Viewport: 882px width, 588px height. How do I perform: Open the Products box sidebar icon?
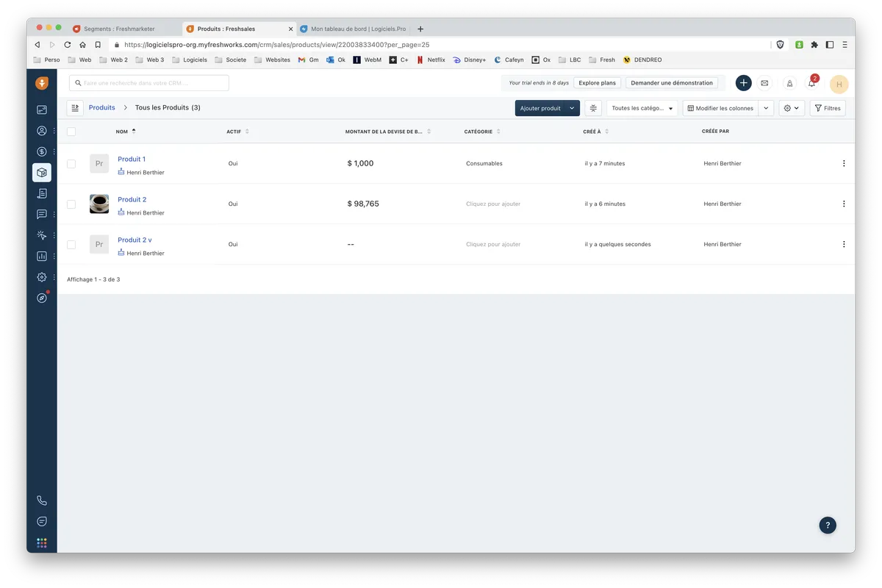42,173
